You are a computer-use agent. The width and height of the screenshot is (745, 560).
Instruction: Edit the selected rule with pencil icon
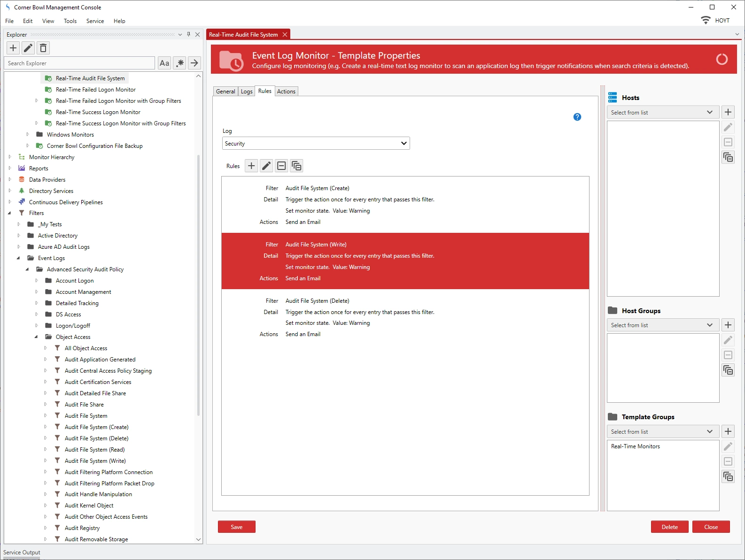tap(266, 166)
